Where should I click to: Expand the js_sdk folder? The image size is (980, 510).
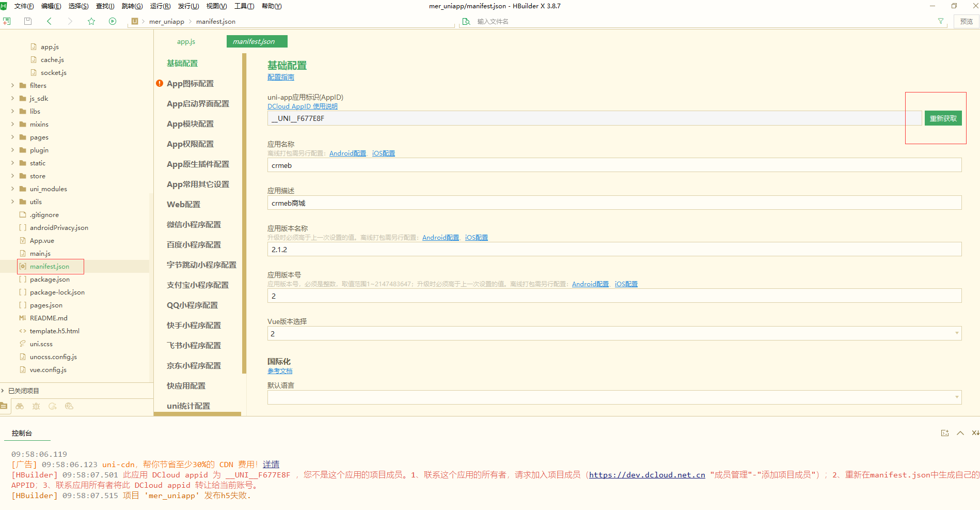point(12,98)
